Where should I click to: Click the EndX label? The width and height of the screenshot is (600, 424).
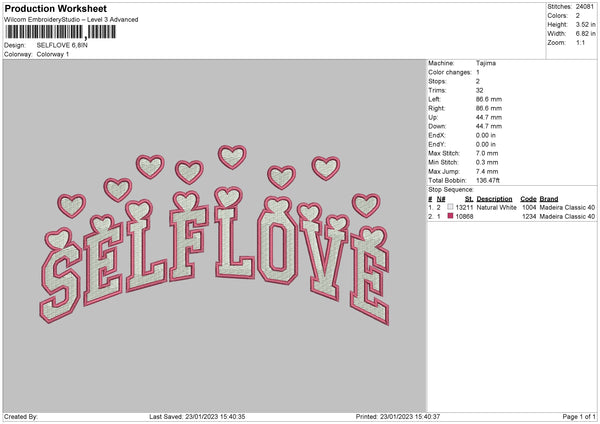point(437,135)
